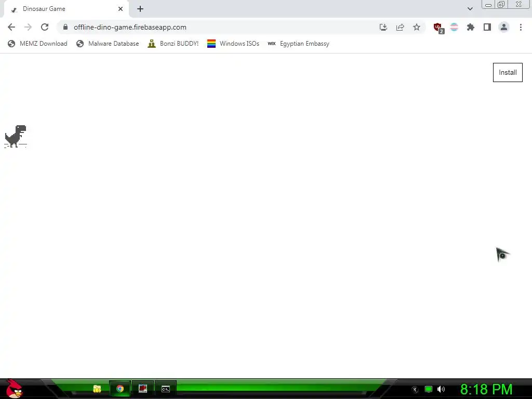The width and height of the screenshot is (532, 399).
Task: Click the forward navigation arrow
Action: click(28, 27)
